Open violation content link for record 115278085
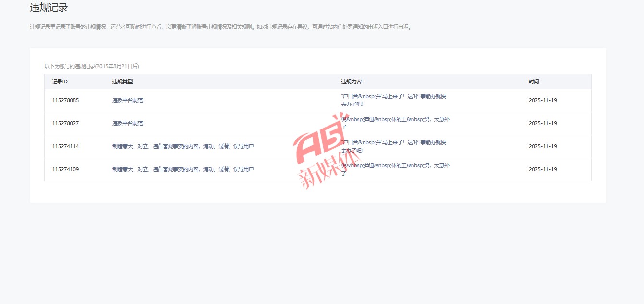This screenshot has width=644, height=304. coord(393,100)
